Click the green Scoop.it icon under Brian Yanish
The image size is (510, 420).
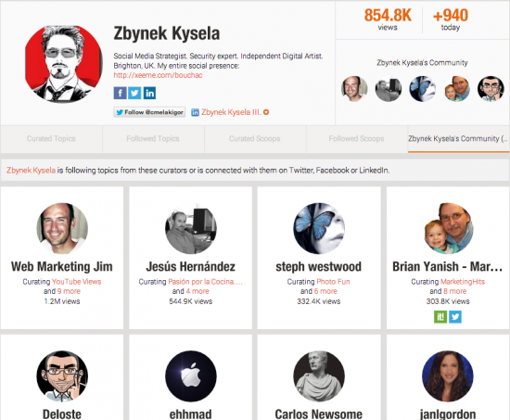click(x=440, y=317)
